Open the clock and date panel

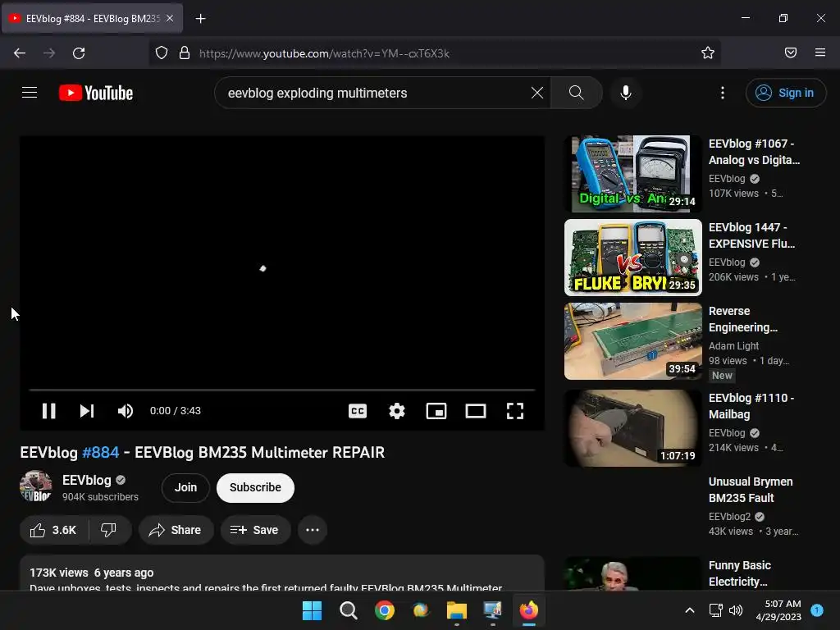pos(778,610)
